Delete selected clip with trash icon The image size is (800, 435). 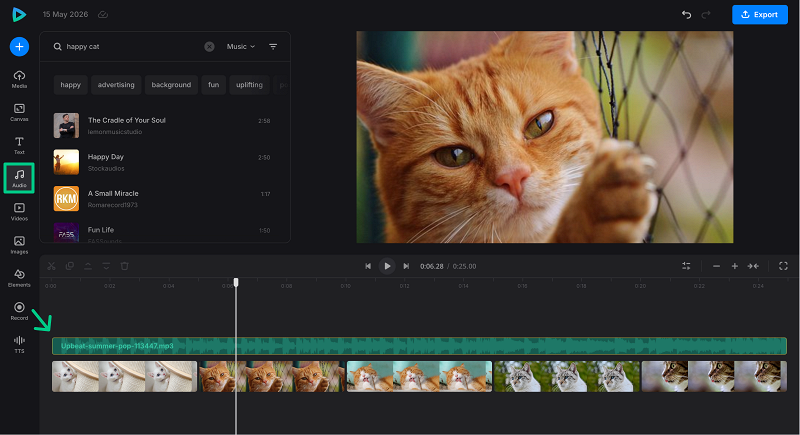(x=124, y=266)
